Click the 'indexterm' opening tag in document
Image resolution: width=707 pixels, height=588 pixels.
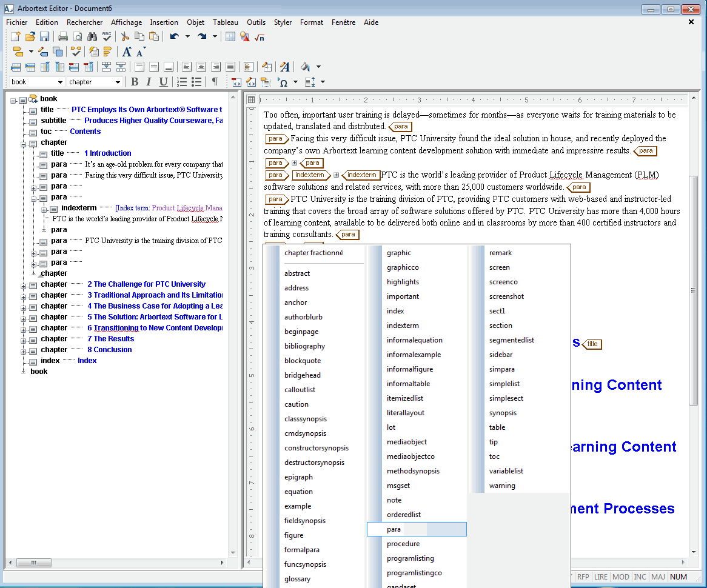310,175
